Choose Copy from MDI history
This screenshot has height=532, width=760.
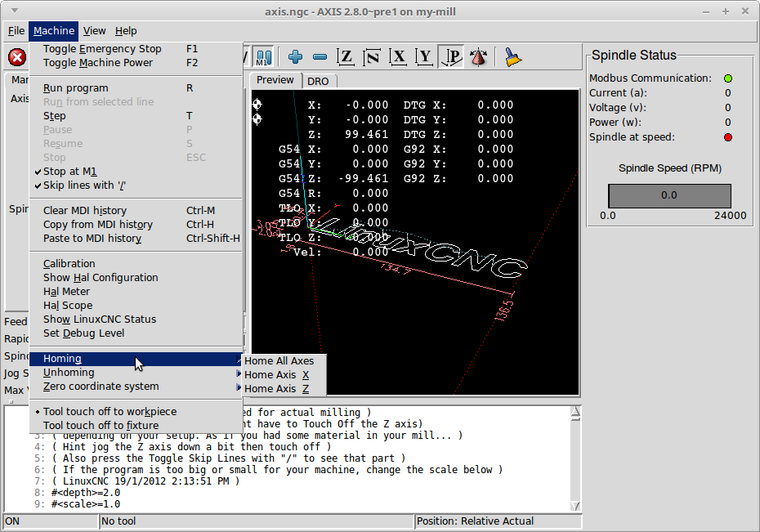click(x=136, y=225)
